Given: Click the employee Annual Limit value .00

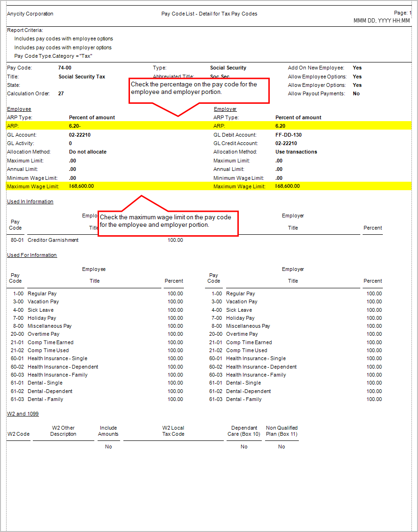Looking at the screenshot, I should pos(73,170).
